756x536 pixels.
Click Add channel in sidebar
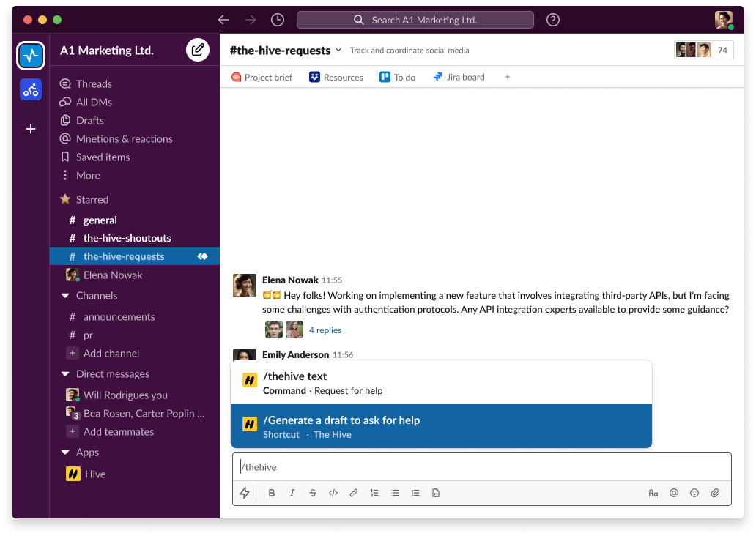coord(111,353)
